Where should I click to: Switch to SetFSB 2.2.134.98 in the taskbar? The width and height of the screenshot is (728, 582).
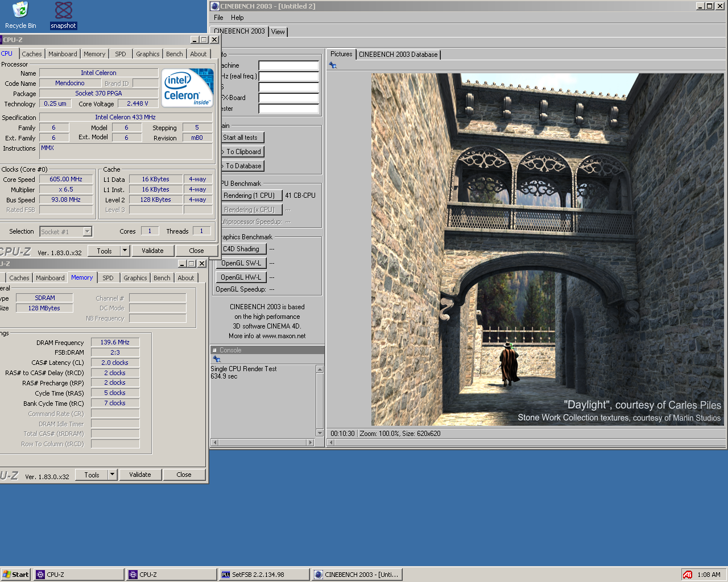(x=264, y=575)
